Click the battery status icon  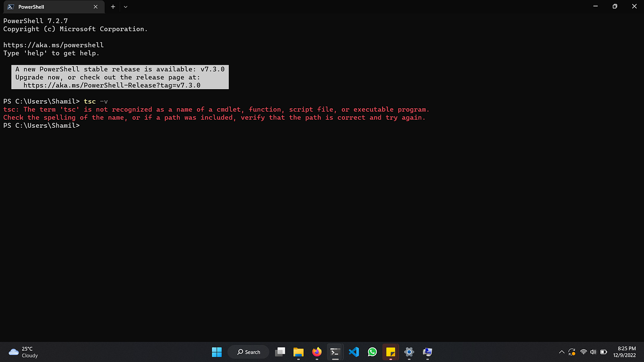(x=603, y=352)
